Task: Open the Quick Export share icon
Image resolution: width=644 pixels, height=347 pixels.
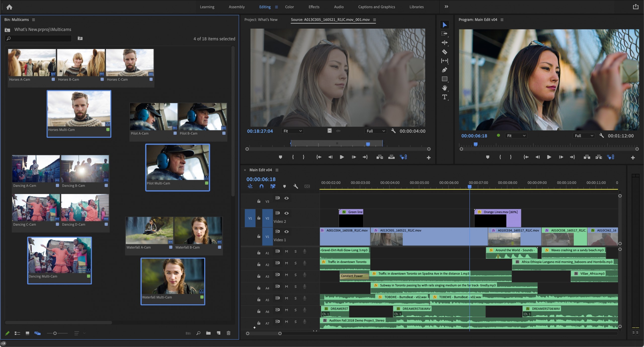Action: tap(636, 7)
